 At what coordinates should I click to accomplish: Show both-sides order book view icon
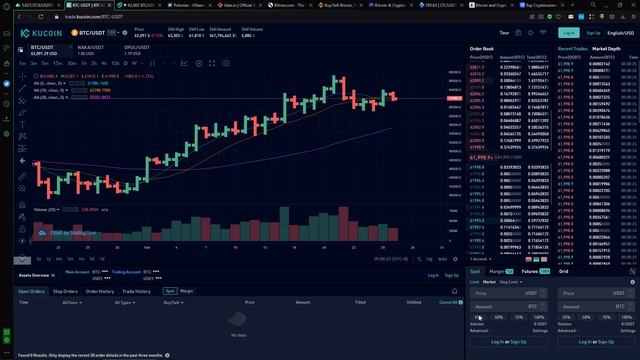coord(529,259)
